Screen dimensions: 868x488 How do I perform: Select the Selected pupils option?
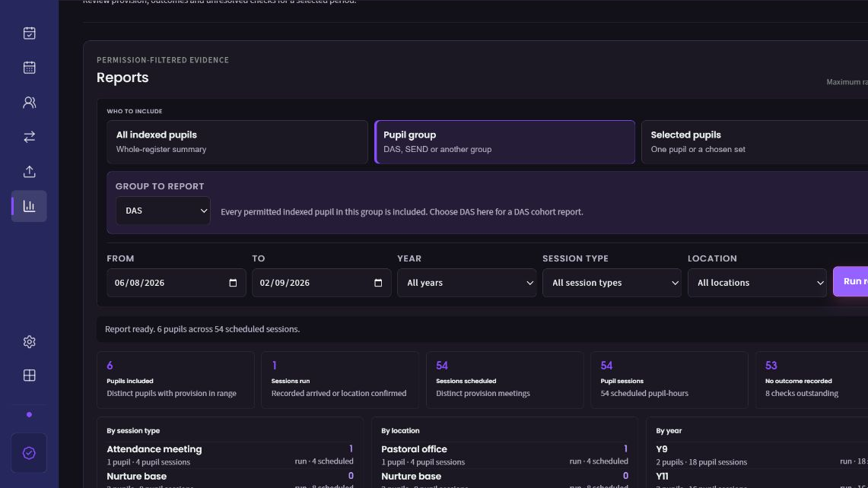755,141
